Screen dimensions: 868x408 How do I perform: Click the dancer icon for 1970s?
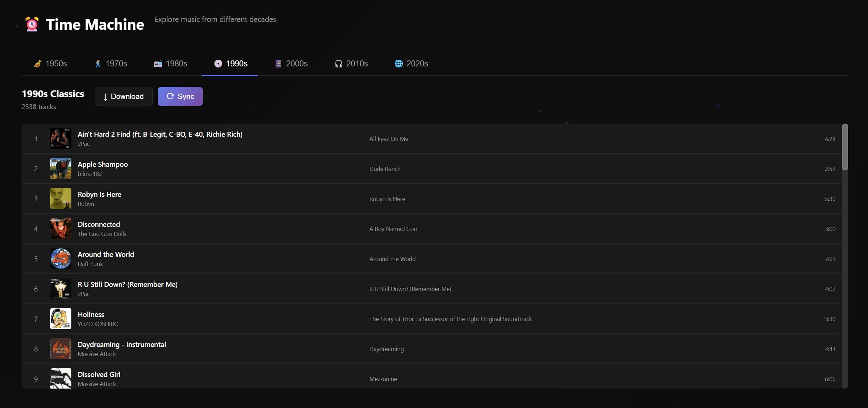(98, 64)
